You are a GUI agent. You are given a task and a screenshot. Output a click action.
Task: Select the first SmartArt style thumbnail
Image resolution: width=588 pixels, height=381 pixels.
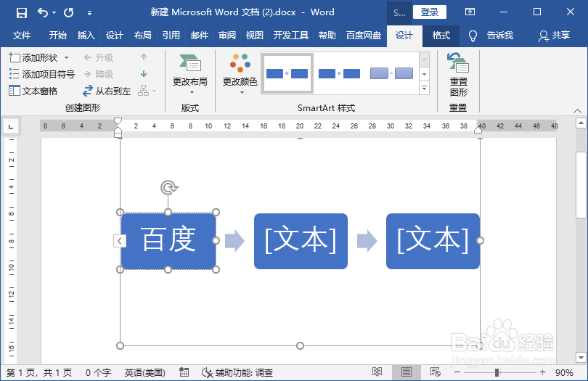click(x=287, y=73)
